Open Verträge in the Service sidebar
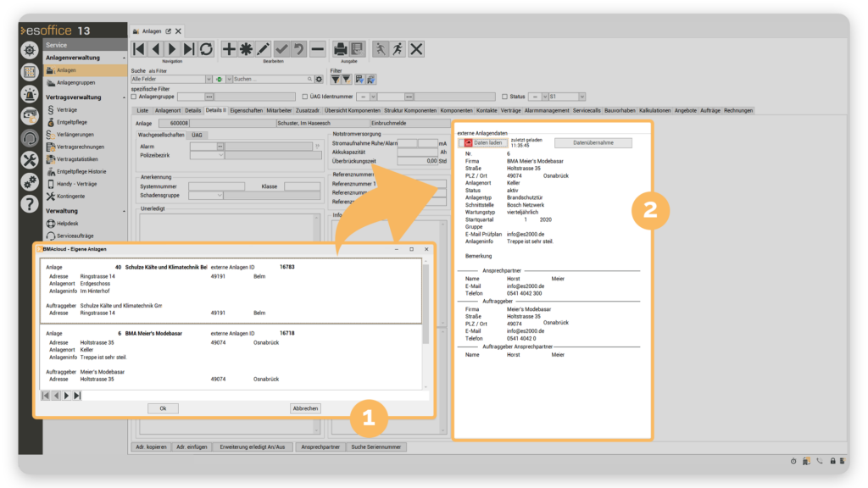The height and width of the screenshot is (488, 868). tap(67, 110)
